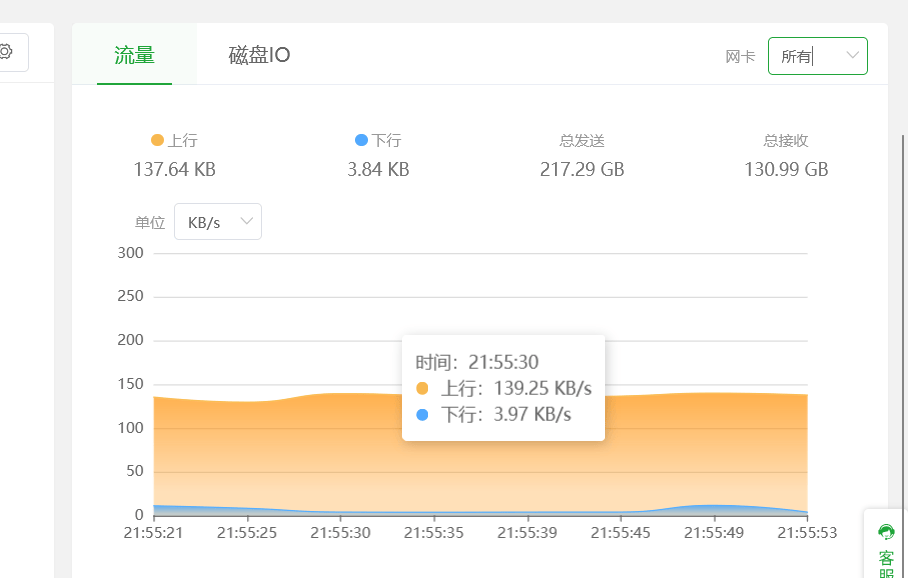Open the 磁盘IO tab

click(x=259, y=55)
